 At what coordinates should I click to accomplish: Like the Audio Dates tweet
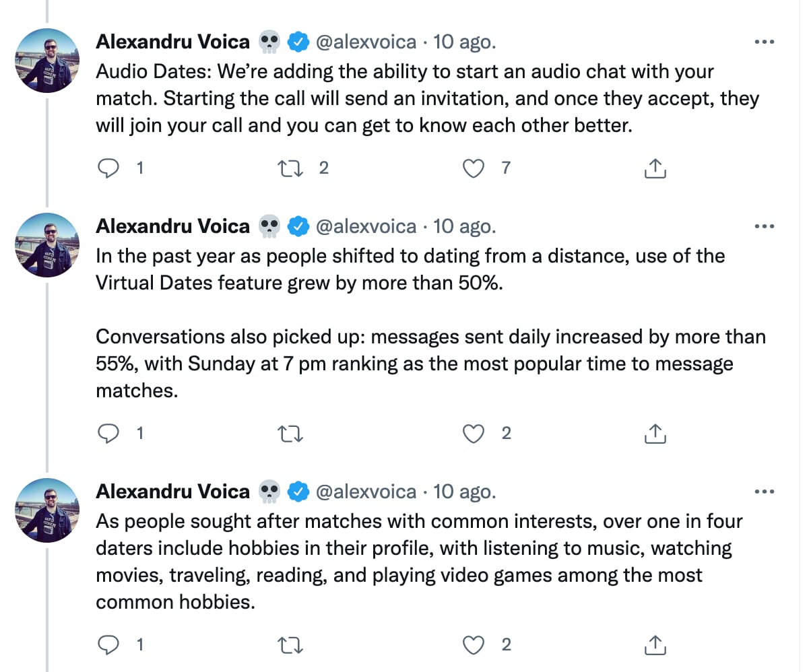coord(474,168)
